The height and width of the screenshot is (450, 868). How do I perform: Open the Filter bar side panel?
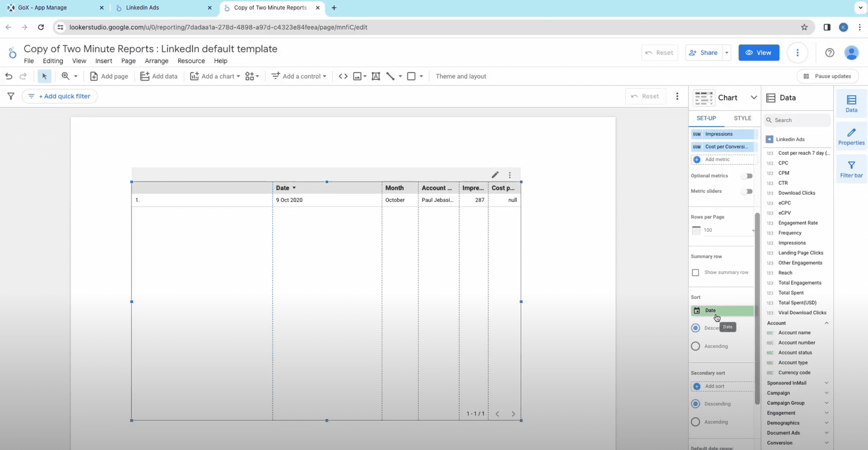(x=851, y=169)
